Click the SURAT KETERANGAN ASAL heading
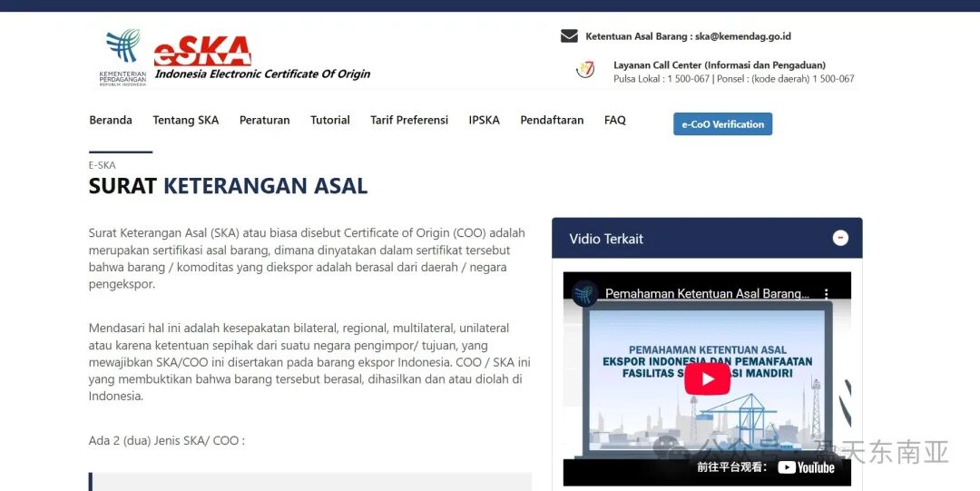Image resolution: width=980 pixels, height=491 pixels. (x=228, y=186)
